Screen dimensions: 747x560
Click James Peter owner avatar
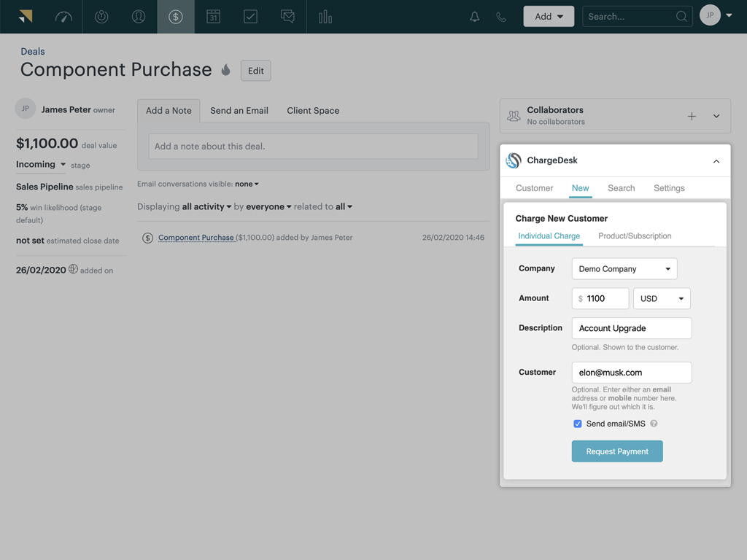(x=26, y=109)
